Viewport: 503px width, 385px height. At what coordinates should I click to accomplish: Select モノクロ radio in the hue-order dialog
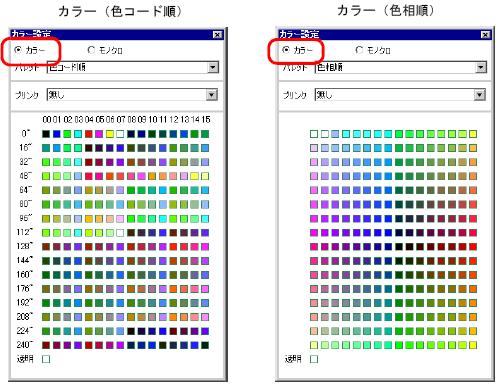click(x=359, y=50)
